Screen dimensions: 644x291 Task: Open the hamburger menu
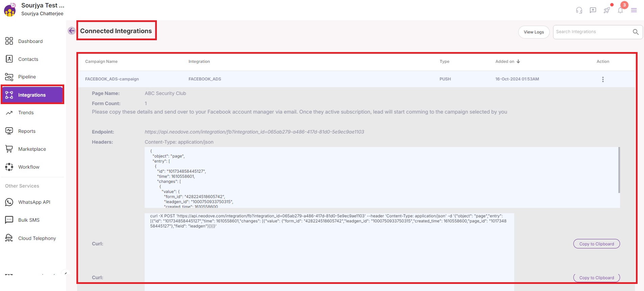pos(634,10)
